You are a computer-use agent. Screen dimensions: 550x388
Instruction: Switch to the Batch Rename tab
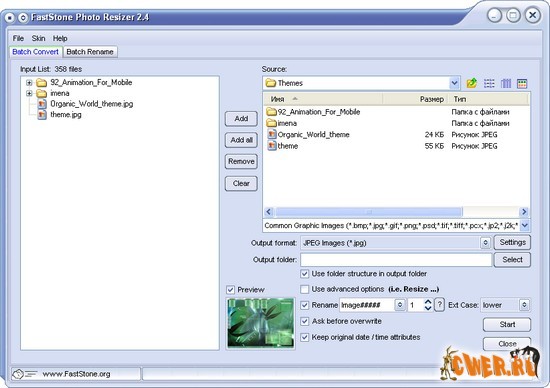point(90,52)
